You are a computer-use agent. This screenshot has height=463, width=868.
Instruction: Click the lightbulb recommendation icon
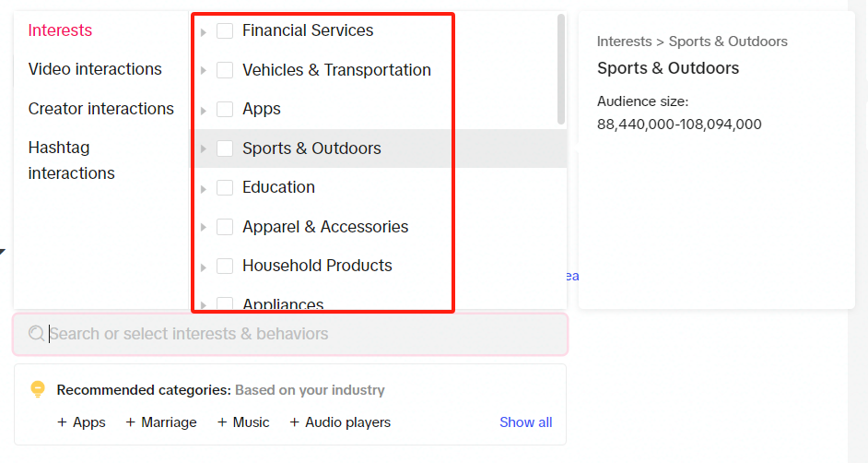point(38,389)
